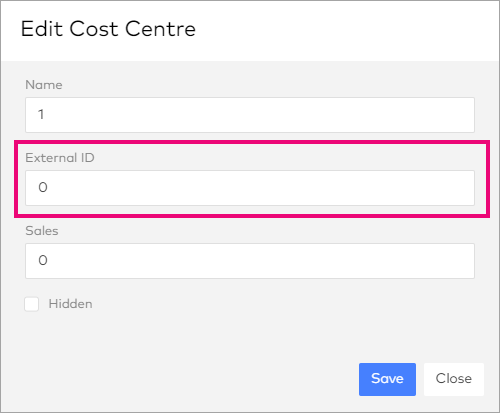This screenshot has width=500, height=413.
Task: Click the Edit Cost Centre title
Action: pos(108,29)
